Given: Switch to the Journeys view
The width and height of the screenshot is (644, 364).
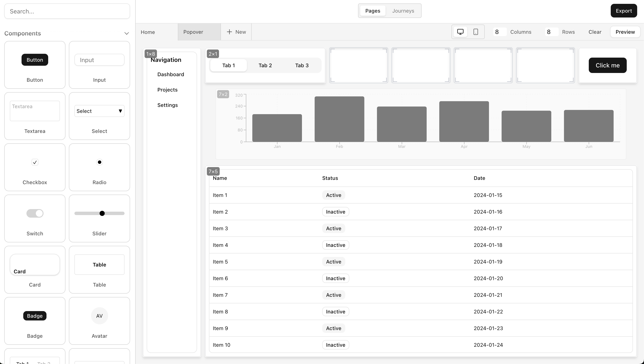Looking at the screenshot, I should [403, 11].
